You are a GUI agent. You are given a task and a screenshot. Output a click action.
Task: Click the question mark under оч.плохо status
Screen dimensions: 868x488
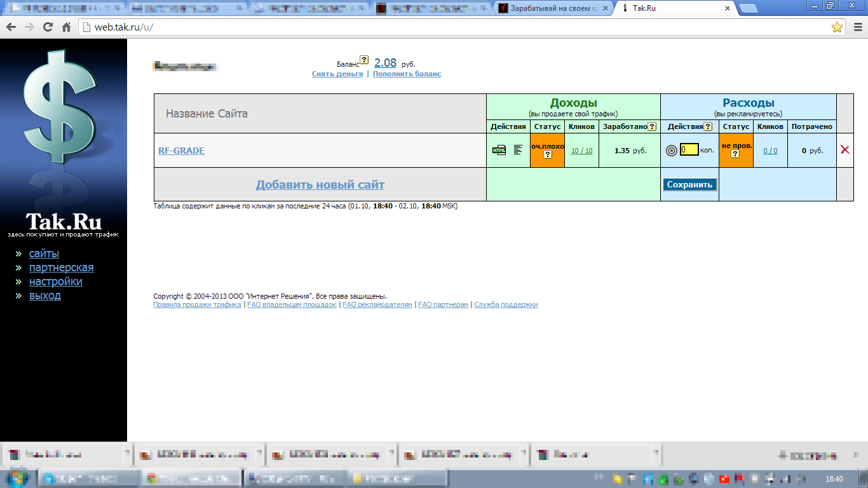(x=548, y=154)
